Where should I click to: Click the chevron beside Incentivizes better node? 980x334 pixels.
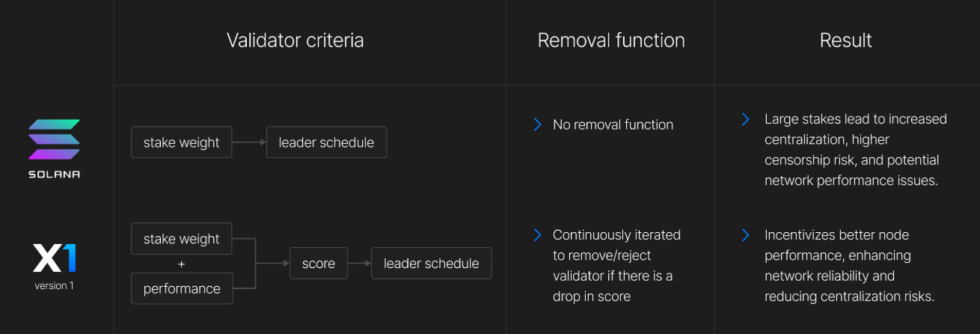pos(745,235)
